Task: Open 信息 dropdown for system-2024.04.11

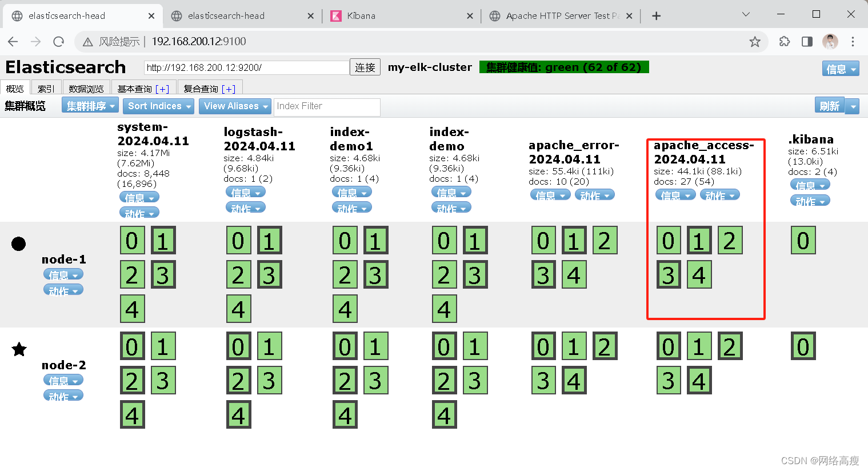Action: (x=139, y=197)
